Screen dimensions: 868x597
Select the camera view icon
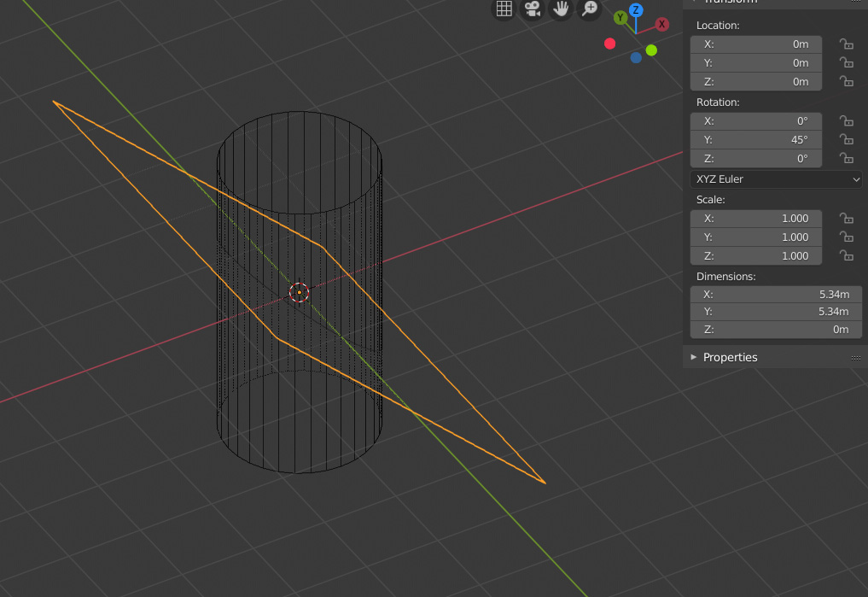(532, 9)
